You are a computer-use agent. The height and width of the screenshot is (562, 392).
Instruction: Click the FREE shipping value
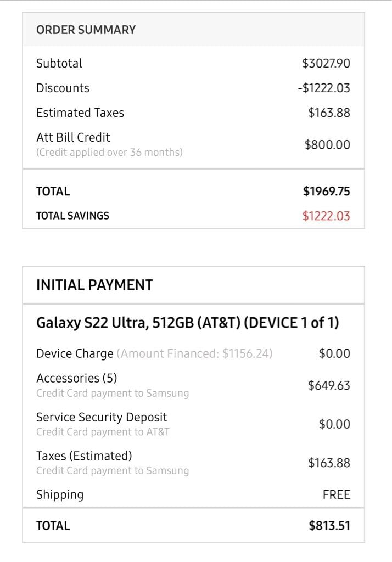336,494
